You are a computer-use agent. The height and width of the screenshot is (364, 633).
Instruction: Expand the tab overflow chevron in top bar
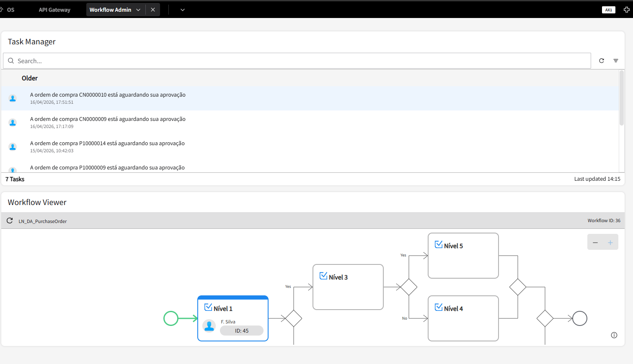click(x=183, y=10)
